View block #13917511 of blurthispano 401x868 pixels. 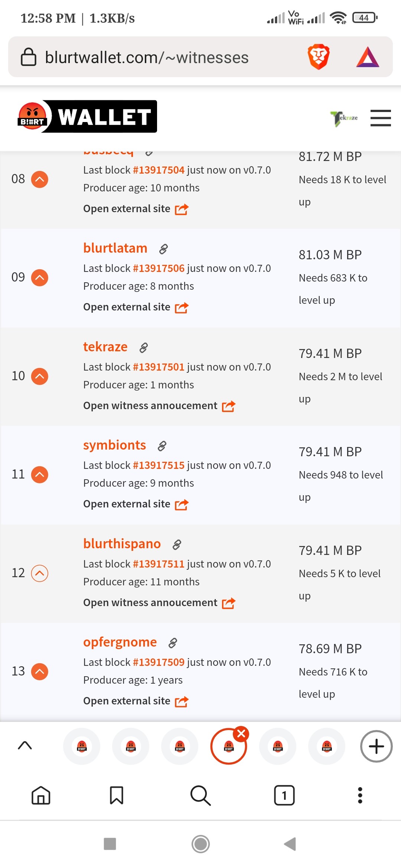pyautogui.click(x=159, y=564)
